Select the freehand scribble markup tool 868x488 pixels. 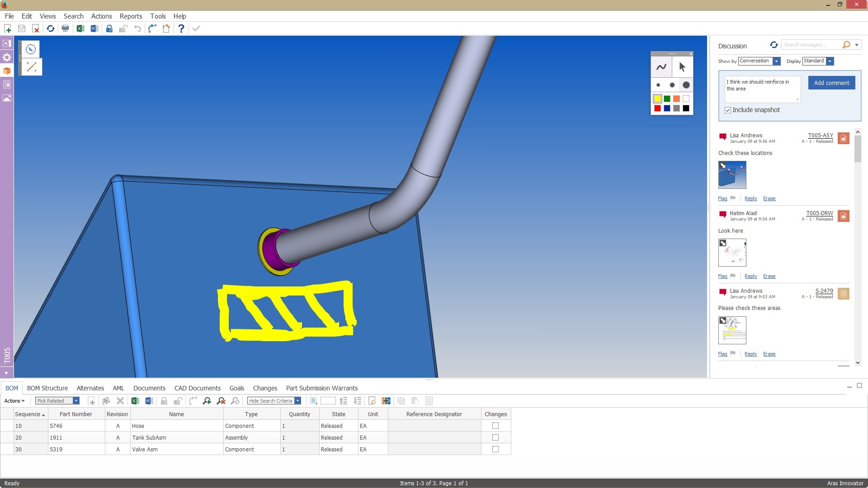coord(661,67)
